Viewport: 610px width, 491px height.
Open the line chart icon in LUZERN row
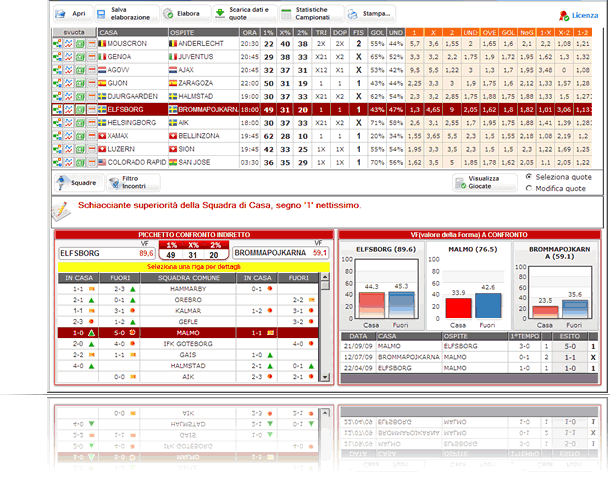coord(68,149)
